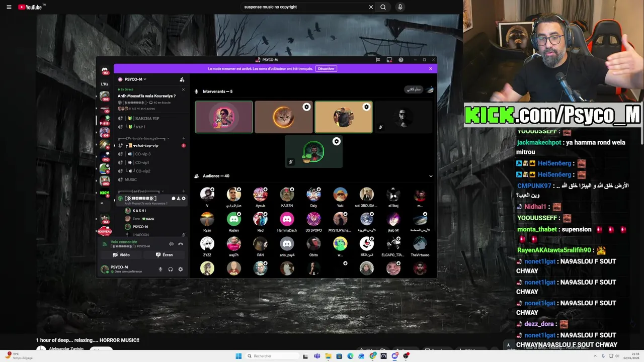Disable streamer mode with Désactiver button
This screenshot has width=644, height=362.
click(x=326, y=69)
